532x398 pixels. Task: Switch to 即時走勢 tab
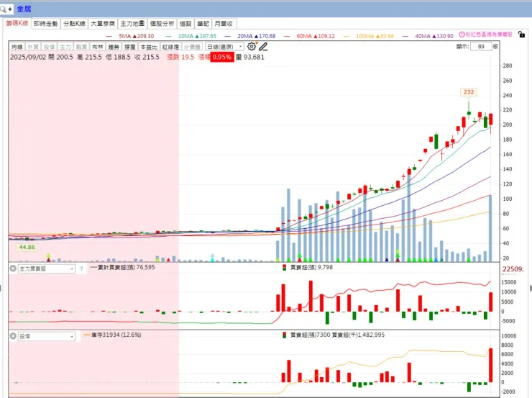click(x=46, y=24)
